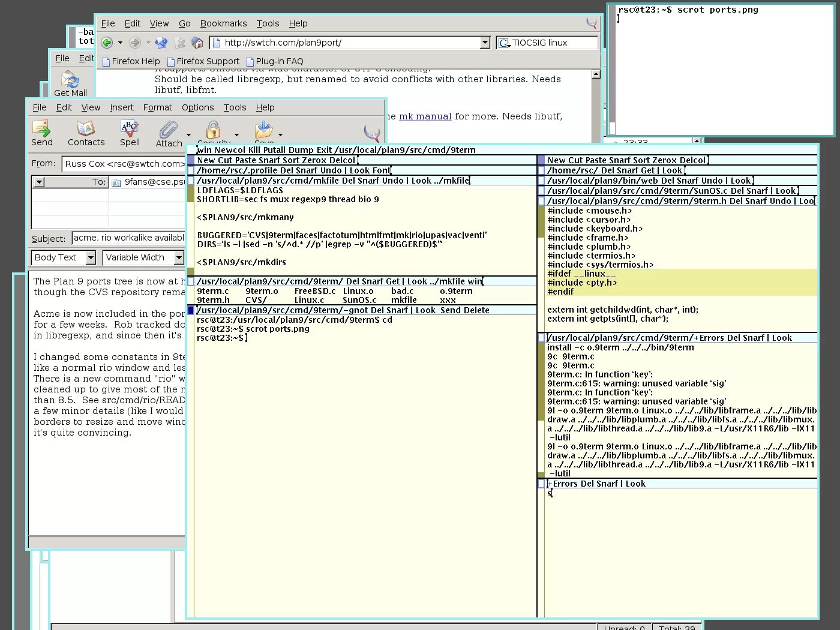Click layout box of the mkfile window tag
Screen dimensions: 840x630
(x=191, y=181)
